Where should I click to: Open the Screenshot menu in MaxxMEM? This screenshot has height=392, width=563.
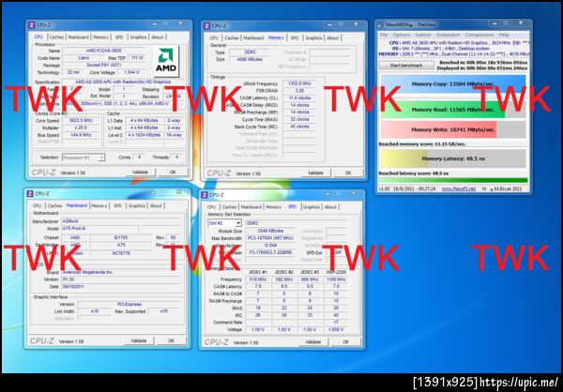click(448, 35)
